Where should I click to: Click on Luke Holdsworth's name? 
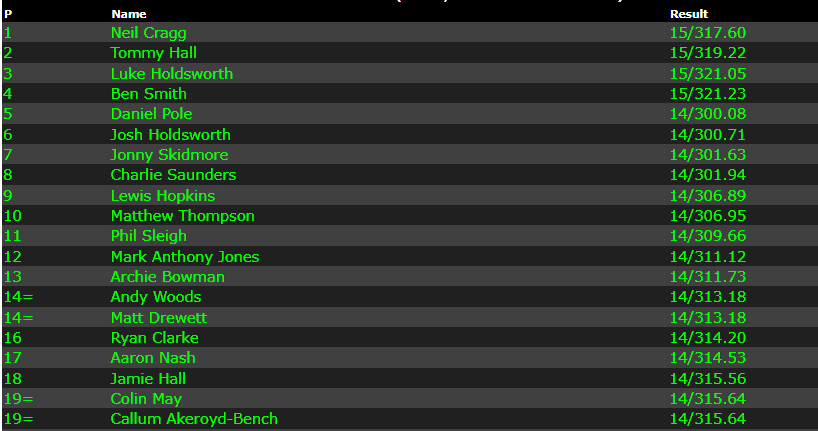tap(171, 74)
